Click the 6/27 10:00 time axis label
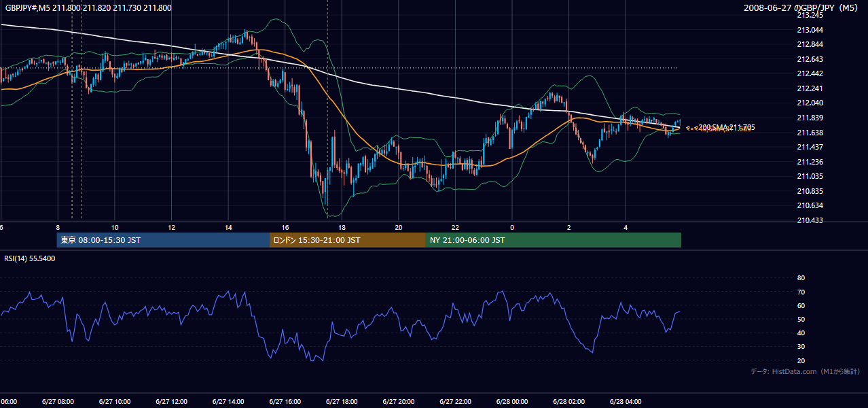 pos(114,401)
